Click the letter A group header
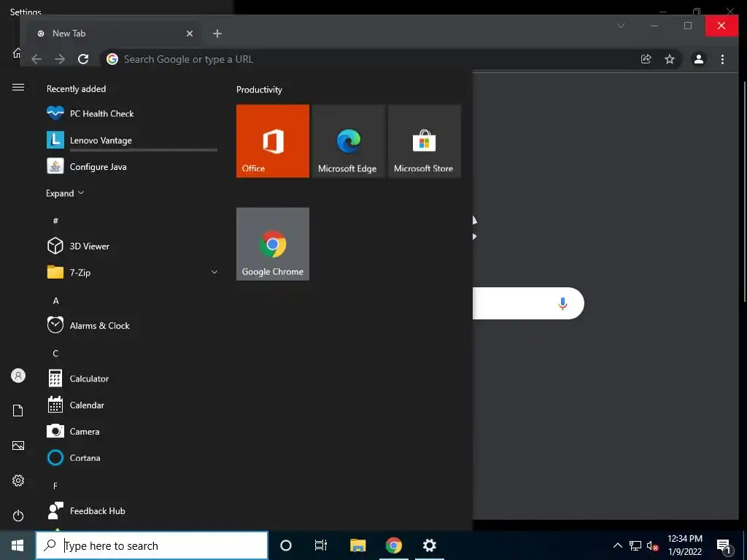 point(55,300)
